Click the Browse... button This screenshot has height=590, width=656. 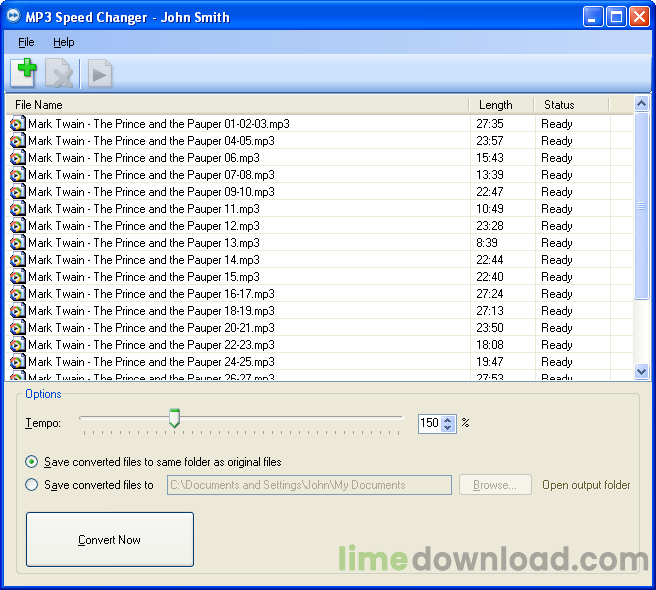[x=495, y=485]
